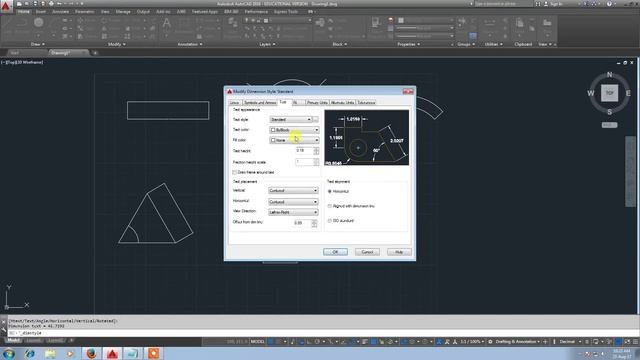Image resolution: width=640 pixels, height=360 pixels.
Task: Switch to Layout1 tab at bottom
Action: pyautogui.click(x=34, y=340)
